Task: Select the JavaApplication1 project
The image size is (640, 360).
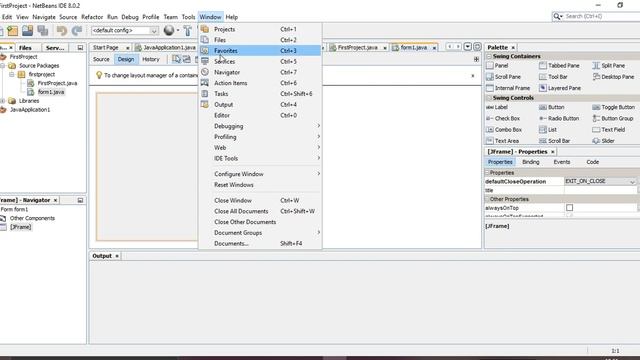Action: [30, 110]
